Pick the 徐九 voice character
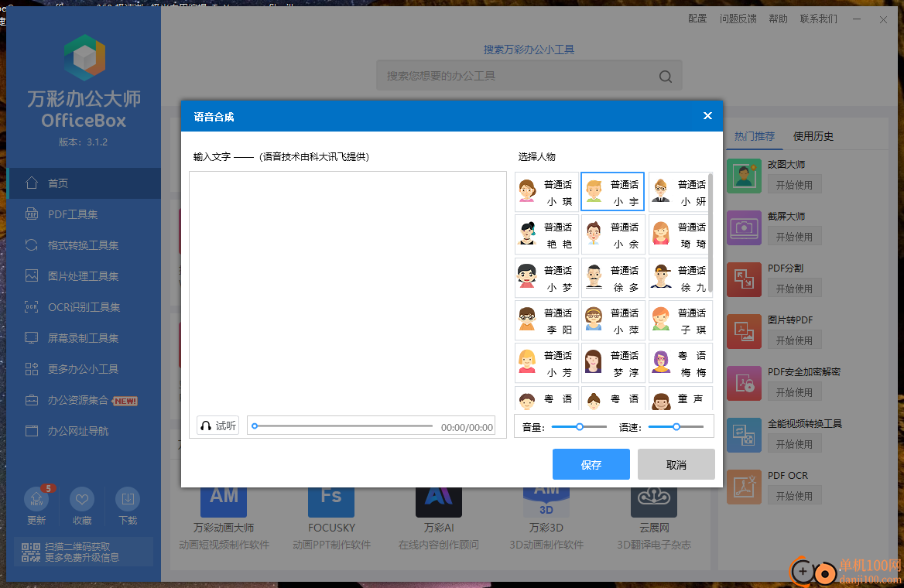This screenshot has width=904, height=588. point(679,278)
